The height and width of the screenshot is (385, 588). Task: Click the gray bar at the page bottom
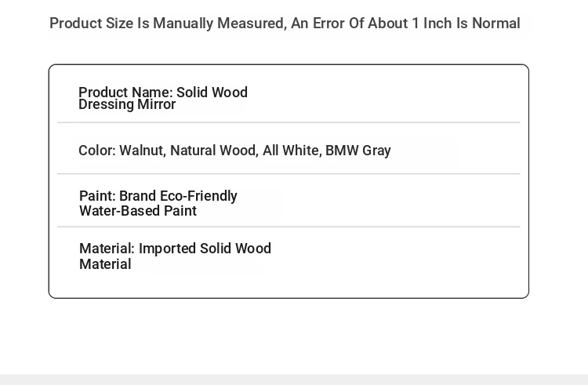pos(294,380)
